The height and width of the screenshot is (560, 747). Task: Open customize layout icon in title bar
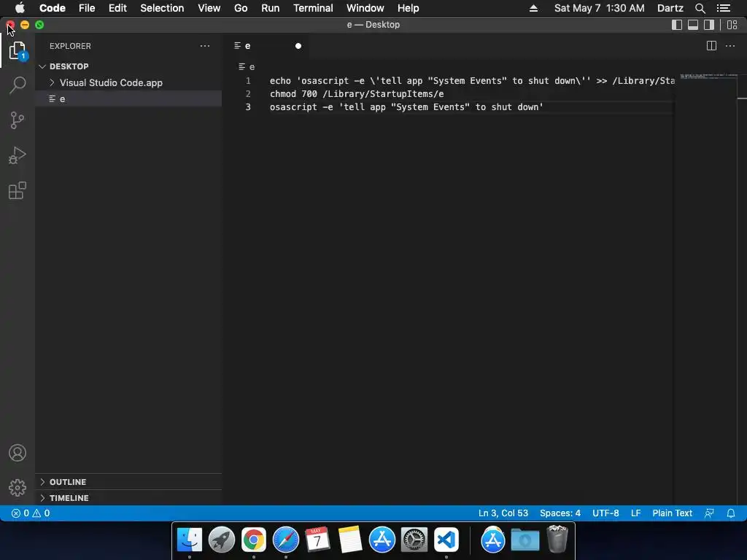coord(732,25)
